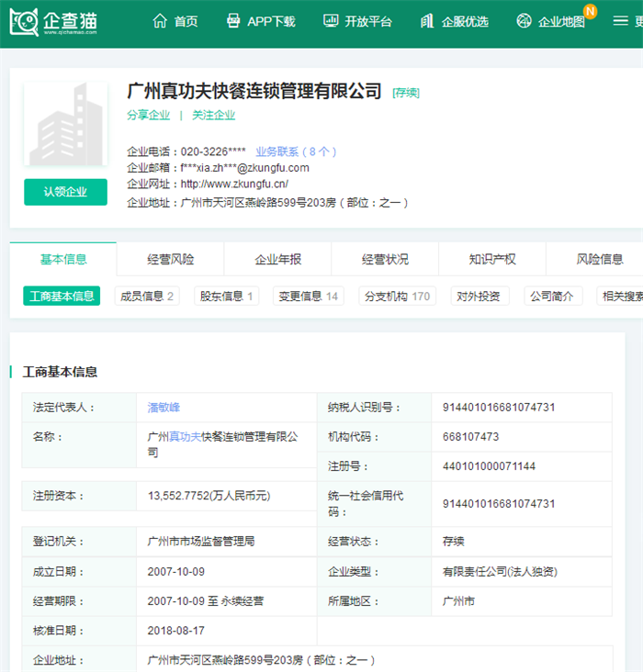643x672 pixels.
Task: Click the building icon beside 企服优选
Action: [427, 20]
